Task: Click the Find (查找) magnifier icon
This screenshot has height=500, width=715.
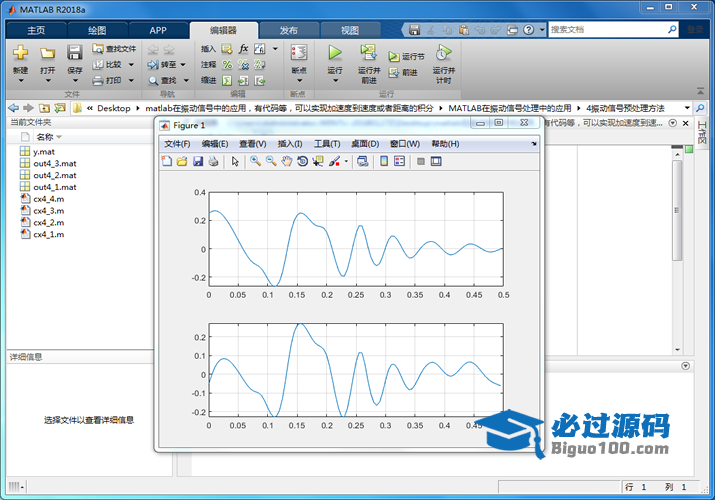Action: click(153, 81)
